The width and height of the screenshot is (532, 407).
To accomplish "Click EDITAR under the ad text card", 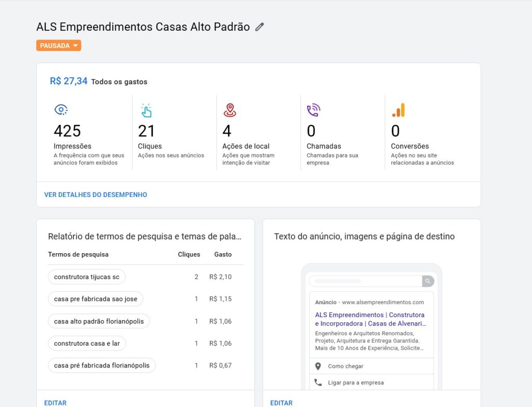I will [281, 403].
